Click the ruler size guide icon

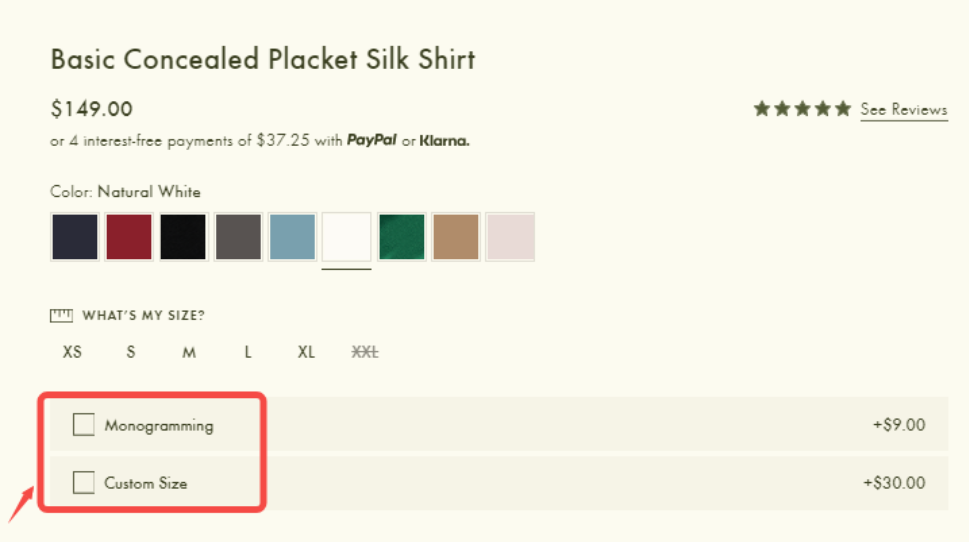[61, 316]
